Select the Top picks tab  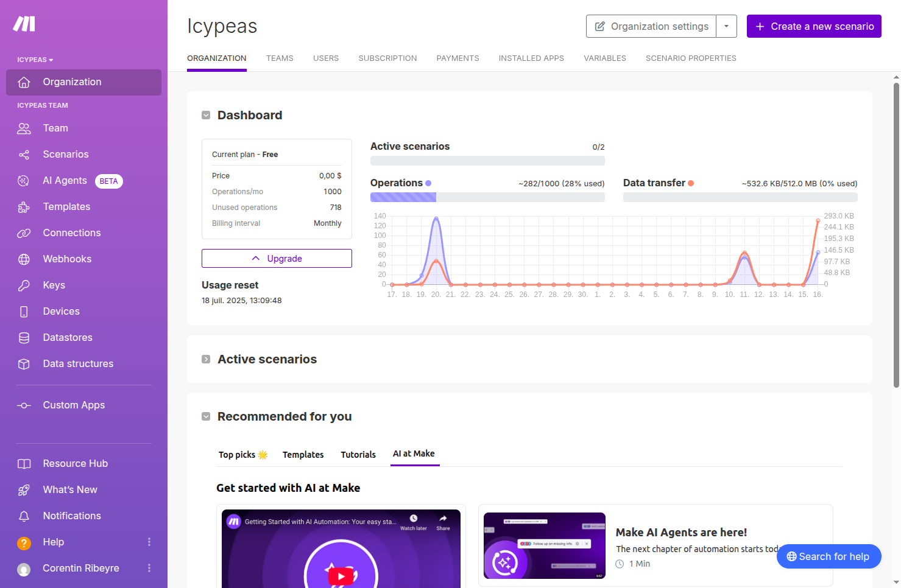243,455
